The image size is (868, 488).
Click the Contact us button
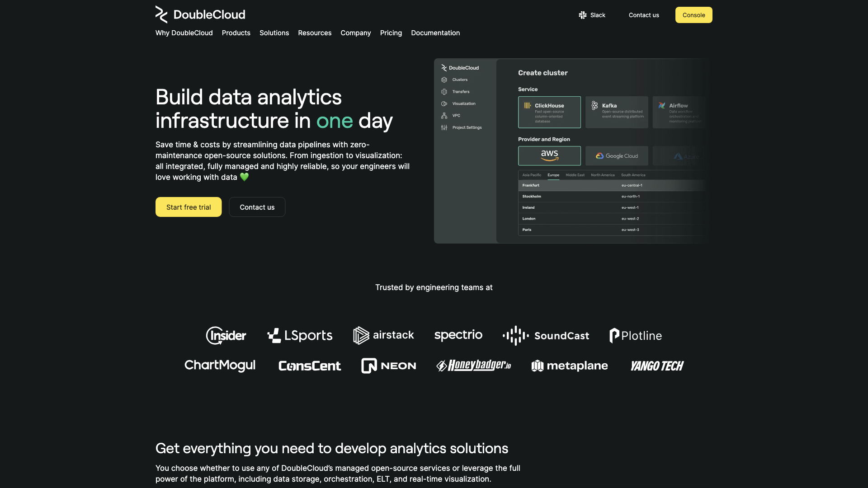pyautogui.click(x=257, y=207)
